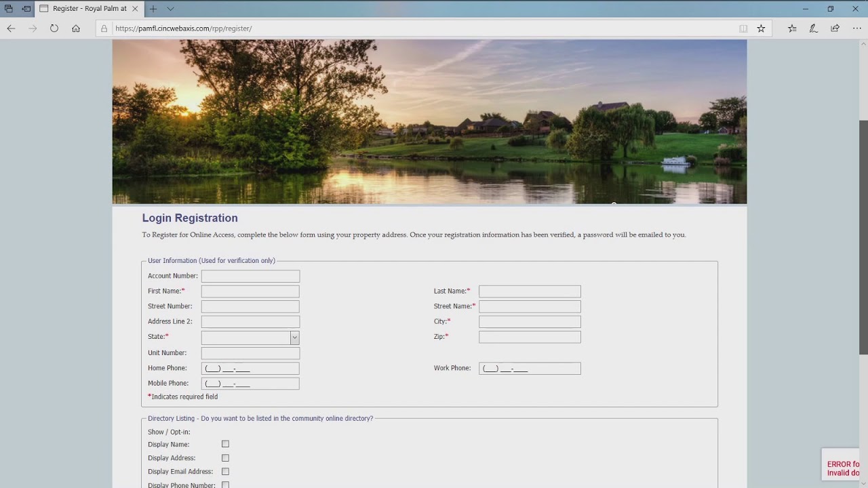Click the Street Number field
Screen dimensions: 868x488
click(250, 306)
